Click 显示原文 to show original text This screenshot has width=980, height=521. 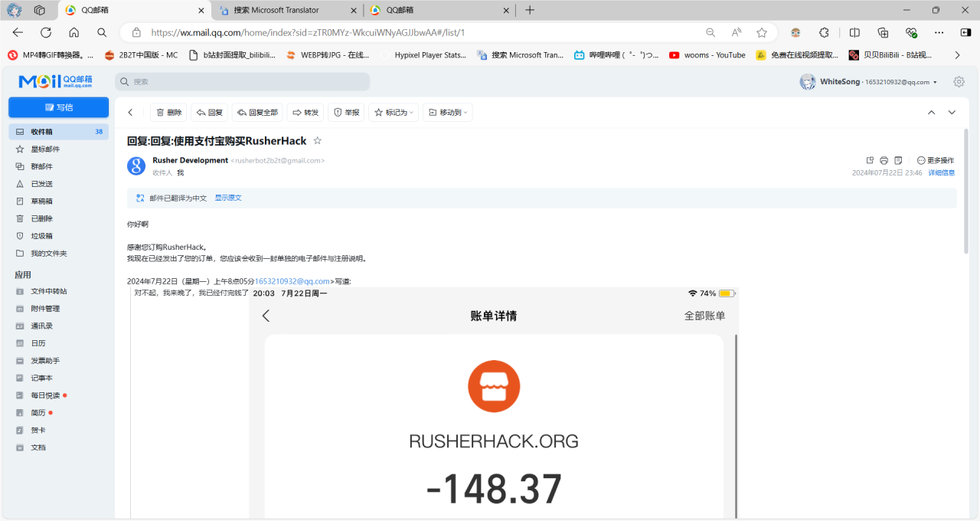[x=228, y=198]
